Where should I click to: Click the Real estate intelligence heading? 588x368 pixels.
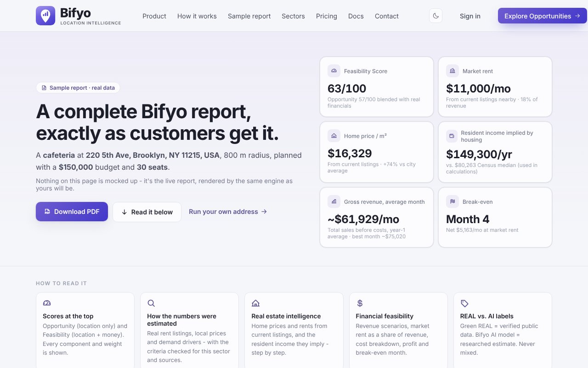point(286,316)
